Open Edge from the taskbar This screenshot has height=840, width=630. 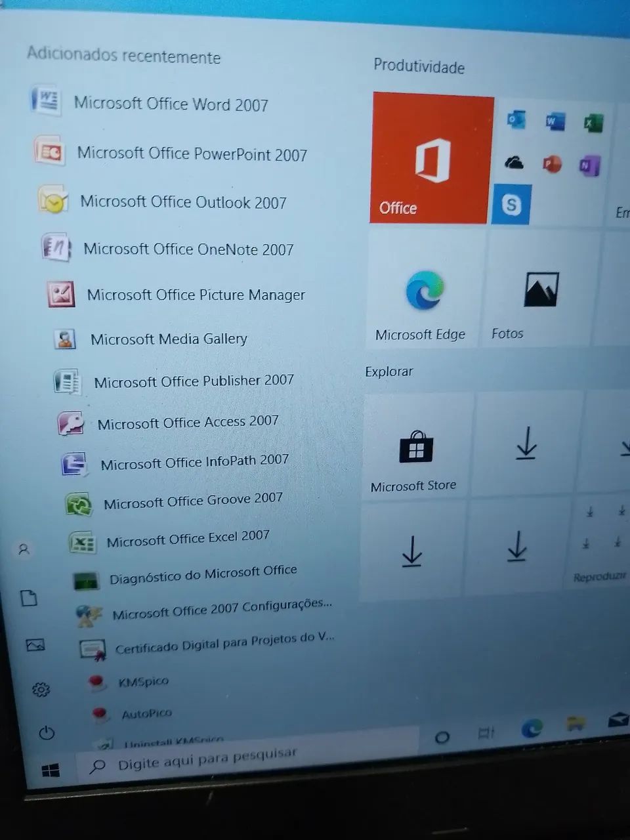532,727
